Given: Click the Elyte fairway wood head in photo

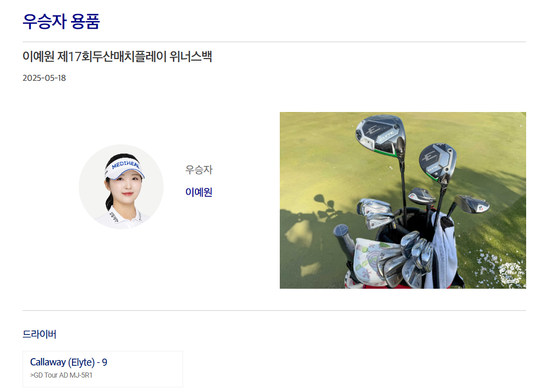Looking at the screenshot, I should pos(437,163).
